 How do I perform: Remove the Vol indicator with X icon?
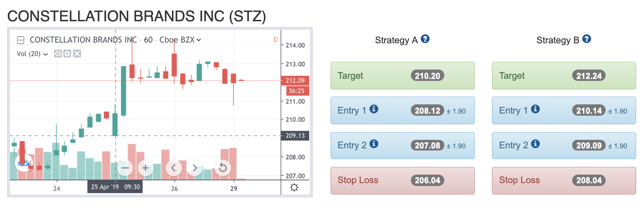(x=77, y=54)
